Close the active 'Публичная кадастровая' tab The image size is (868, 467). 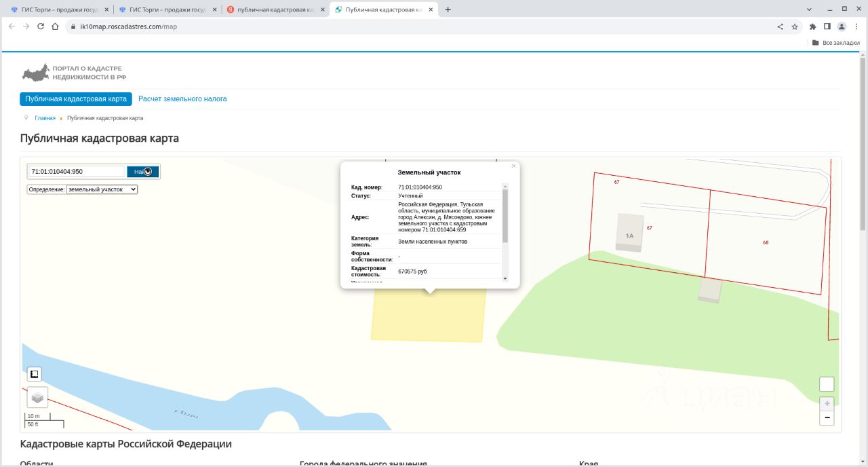click(x=431, y=10)
